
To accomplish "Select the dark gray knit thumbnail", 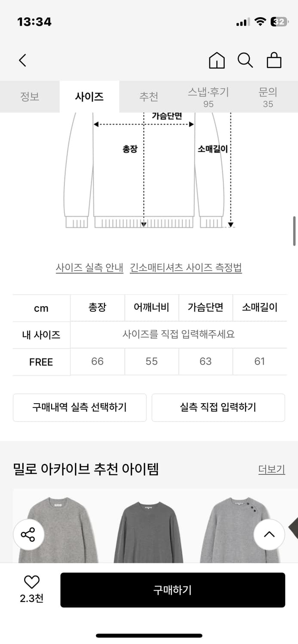I will click(149, 528).
